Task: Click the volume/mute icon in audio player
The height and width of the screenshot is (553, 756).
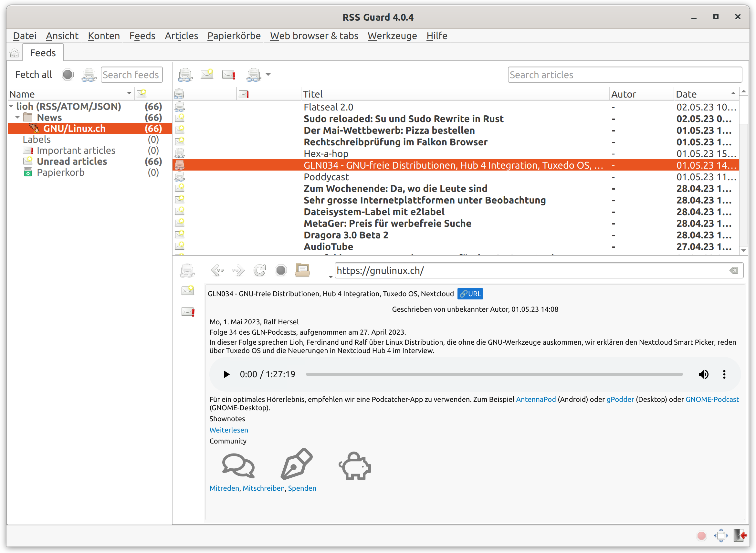Action: click(x=703, y=374)
